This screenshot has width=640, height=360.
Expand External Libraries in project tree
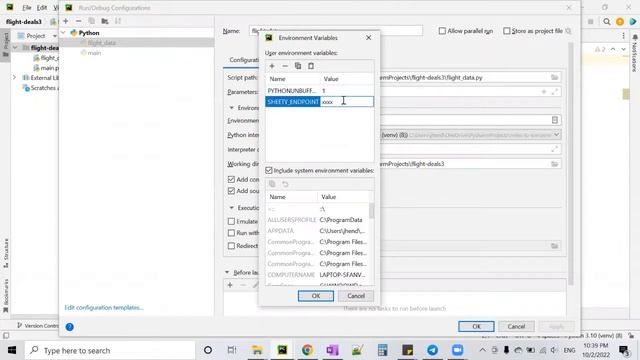click(x=14, y=78)
